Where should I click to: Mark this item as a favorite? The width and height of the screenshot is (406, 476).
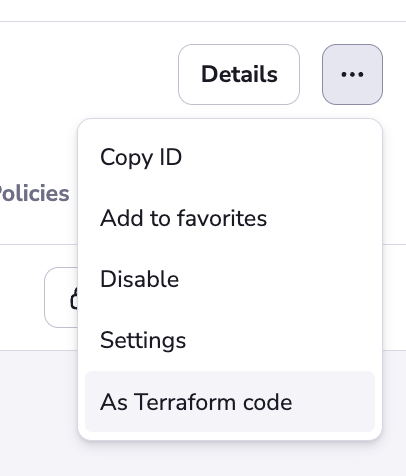pyautogui.click(x=230, y=218)
